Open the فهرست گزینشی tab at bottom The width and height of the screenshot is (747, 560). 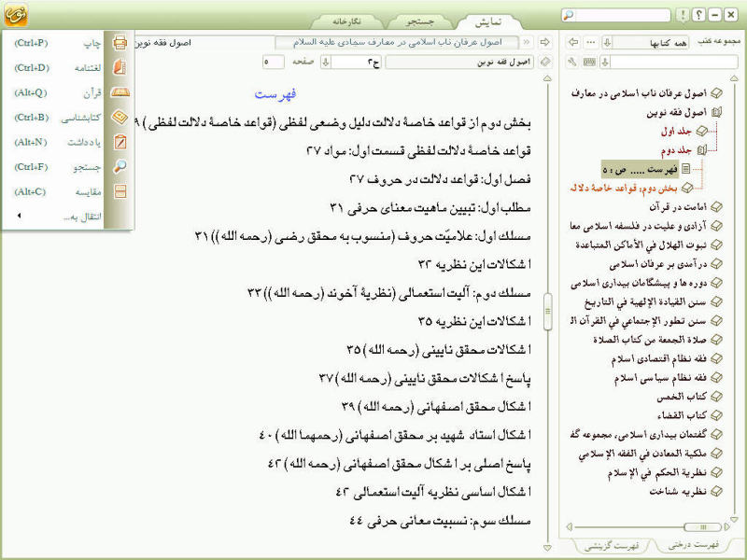612,545
